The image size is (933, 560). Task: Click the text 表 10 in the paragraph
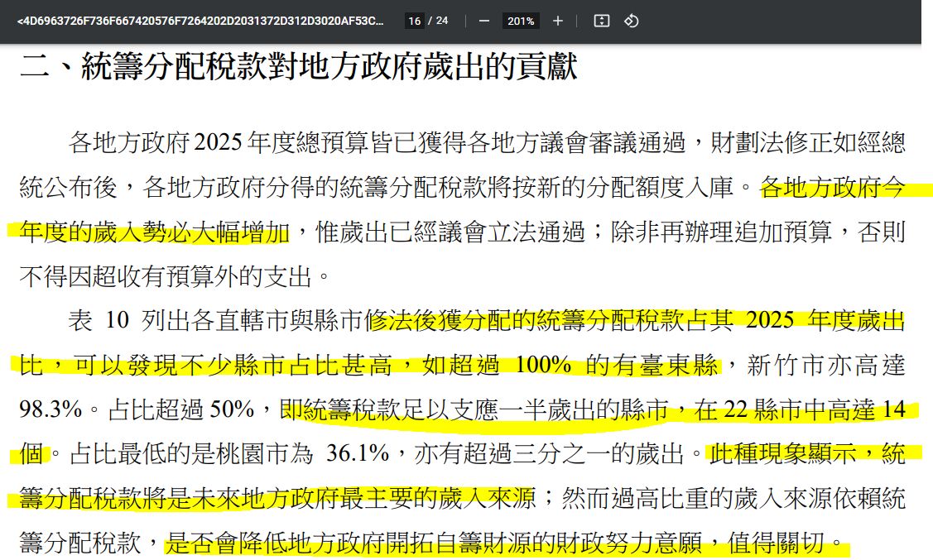coord(99,321)
